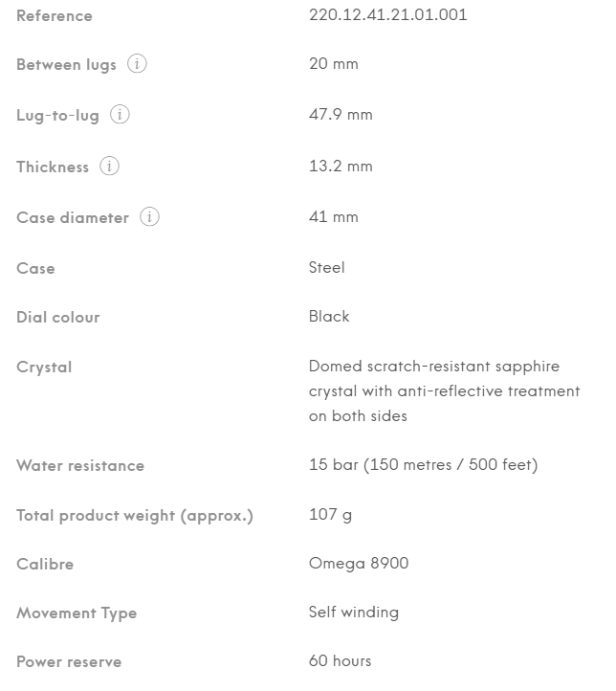The width and height of the screenshot is (616, 691).
Task: Click the Black dial colour value
Action: pos(329,317)
